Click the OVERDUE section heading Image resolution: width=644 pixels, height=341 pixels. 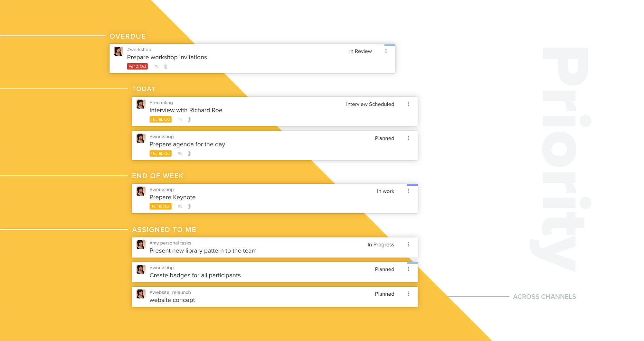[x=128, y=36]
